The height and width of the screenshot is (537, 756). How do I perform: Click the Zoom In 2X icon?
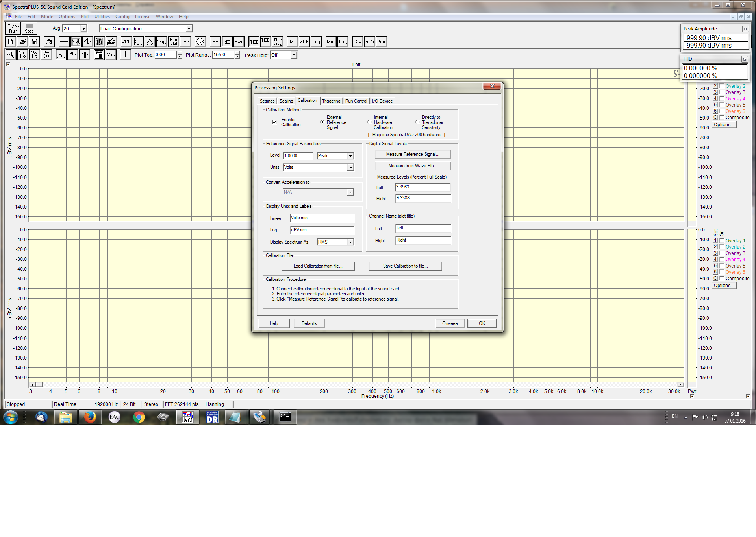22,55
